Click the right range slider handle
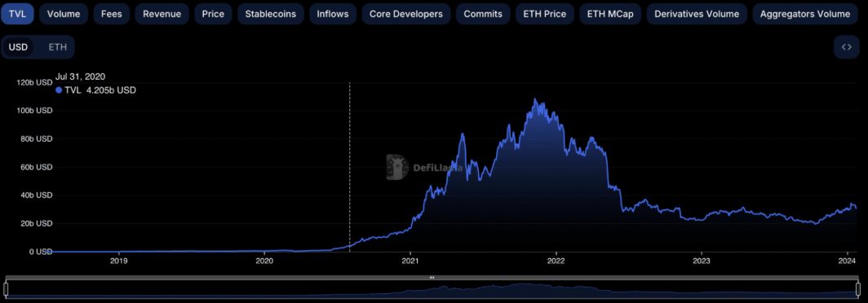 point(858,288)
